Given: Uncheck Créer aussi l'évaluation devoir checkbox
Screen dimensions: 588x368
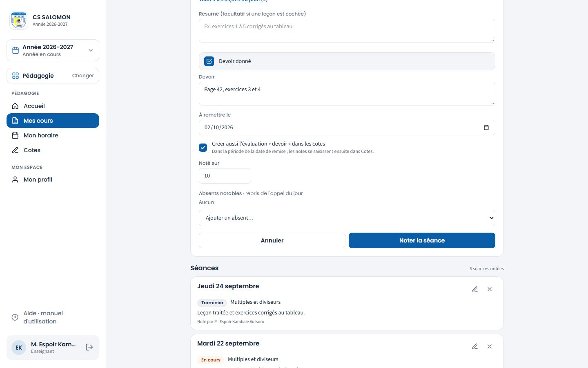Looking at the screenshot, I should [203, 147].
